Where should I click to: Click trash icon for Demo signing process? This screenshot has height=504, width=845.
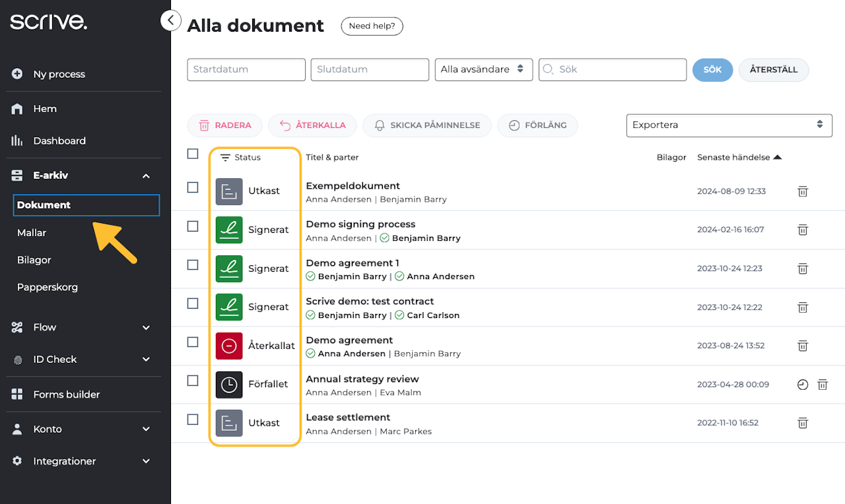coord(803,230)
